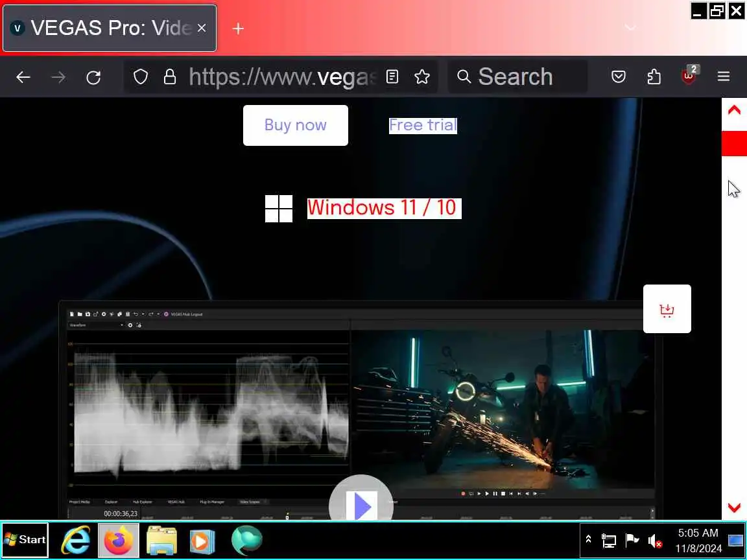Show hidden tray icons arrow

tap(589, 539)
